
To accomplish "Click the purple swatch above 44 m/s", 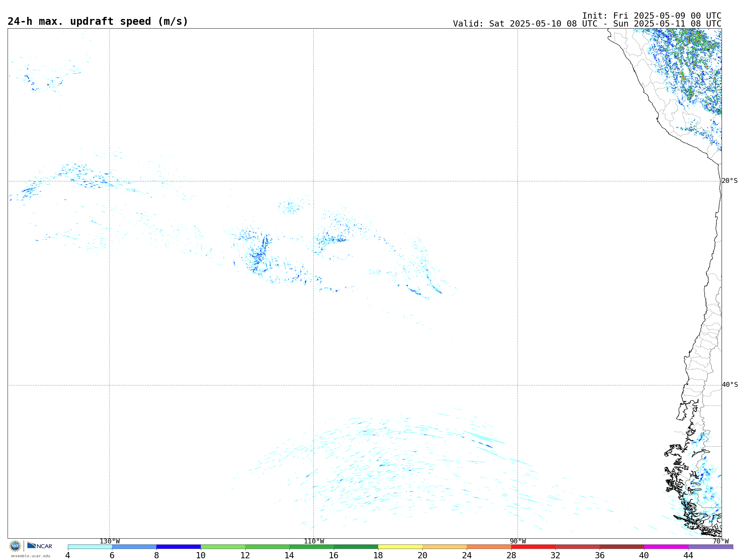I will [x=711, y=547].
